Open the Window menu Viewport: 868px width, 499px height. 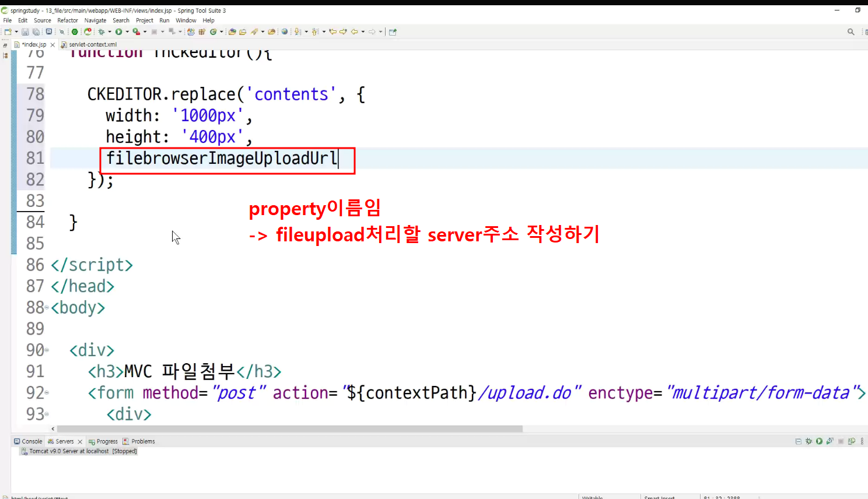(186, 20)
